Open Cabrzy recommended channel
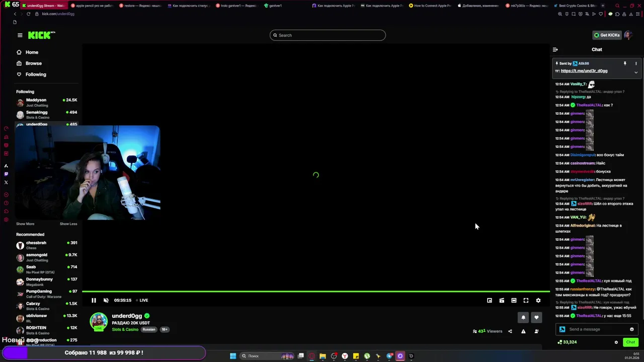644x362 pixels. pos(46,306)
